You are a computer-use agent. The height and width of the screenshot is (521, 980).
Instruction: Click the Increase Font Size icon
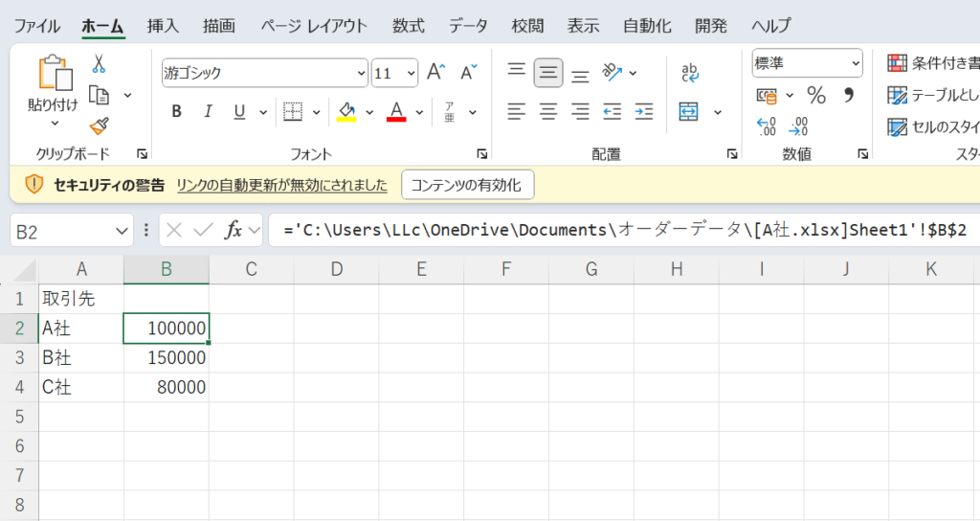coord(436,73)
